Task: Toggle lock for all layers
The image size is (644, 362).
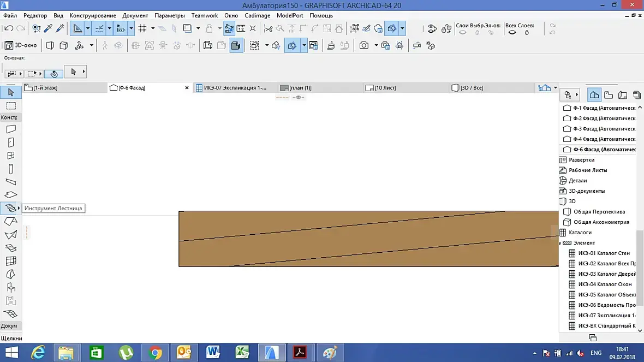Action: click(x=527, y=33)
